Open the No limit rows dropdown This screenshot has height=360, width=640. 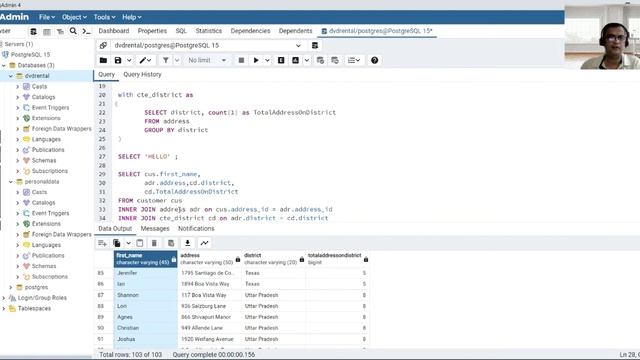[x=207, y=60]
